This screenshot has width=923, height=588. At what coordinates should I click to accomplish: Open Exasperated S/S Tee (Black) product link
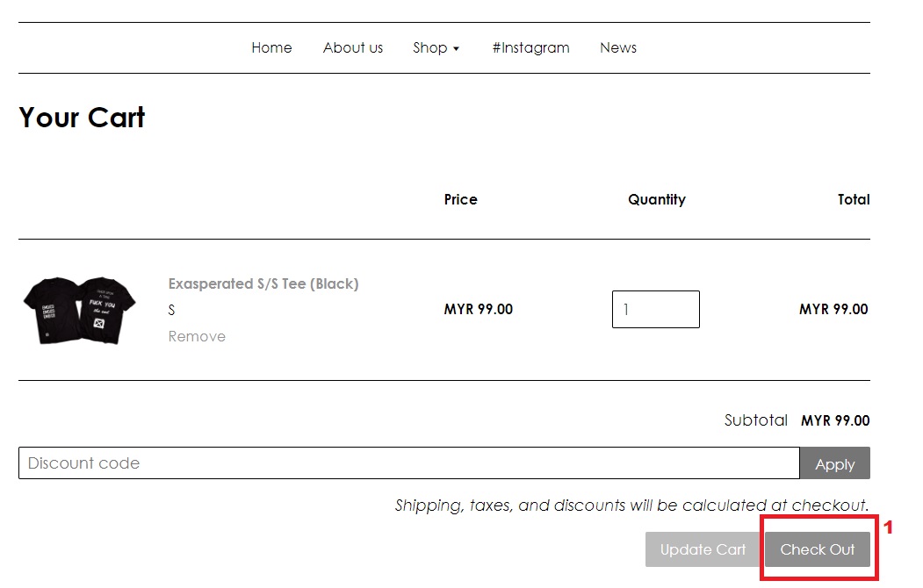click(x=263, y=284)
